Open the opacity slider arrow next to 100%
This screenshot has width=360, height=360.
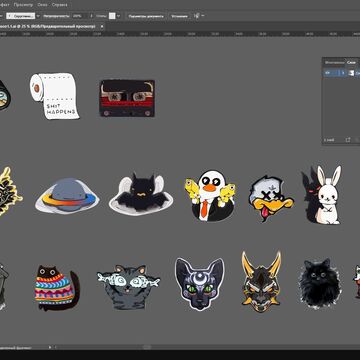(x=91, y=16)
